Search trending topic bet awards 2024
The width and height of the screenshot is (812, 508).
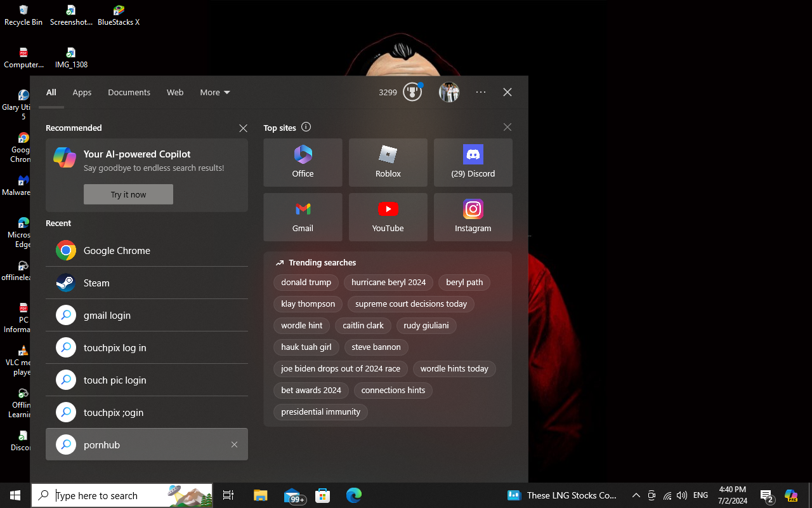pos(311,391)
